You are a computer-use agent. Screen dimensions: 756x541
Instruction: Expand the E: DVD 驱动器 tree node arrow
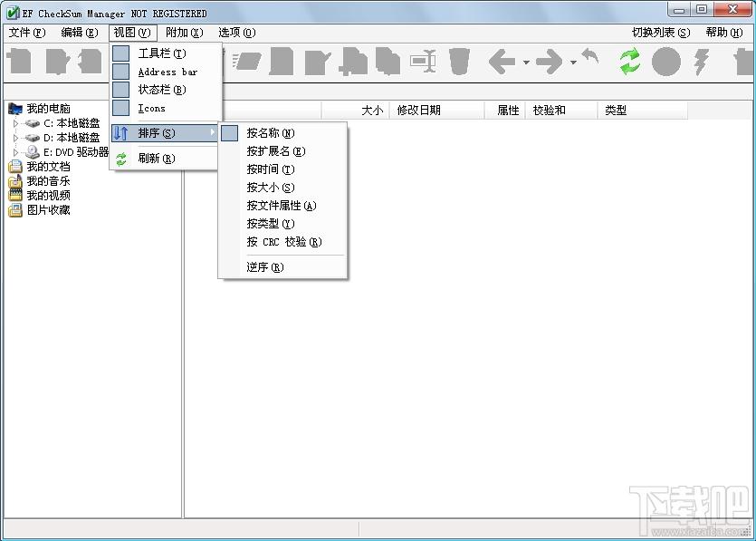(15, 152)
